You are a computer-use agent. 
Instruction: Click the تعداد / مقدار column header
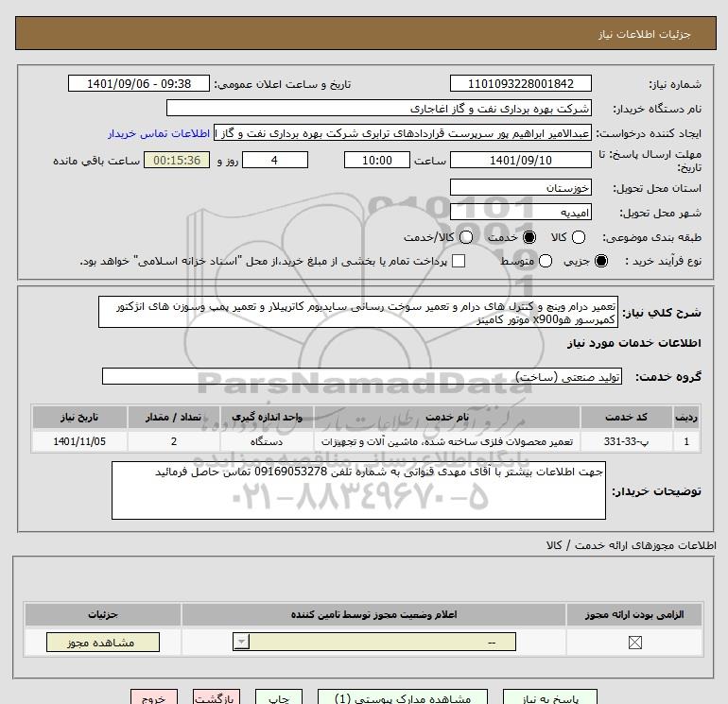tap(174, 417)
